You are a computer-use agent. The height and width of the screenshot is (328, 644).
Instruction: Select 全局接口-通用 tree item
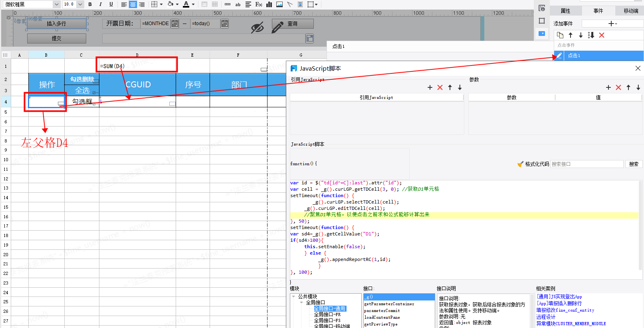click(x=330, y=308)
